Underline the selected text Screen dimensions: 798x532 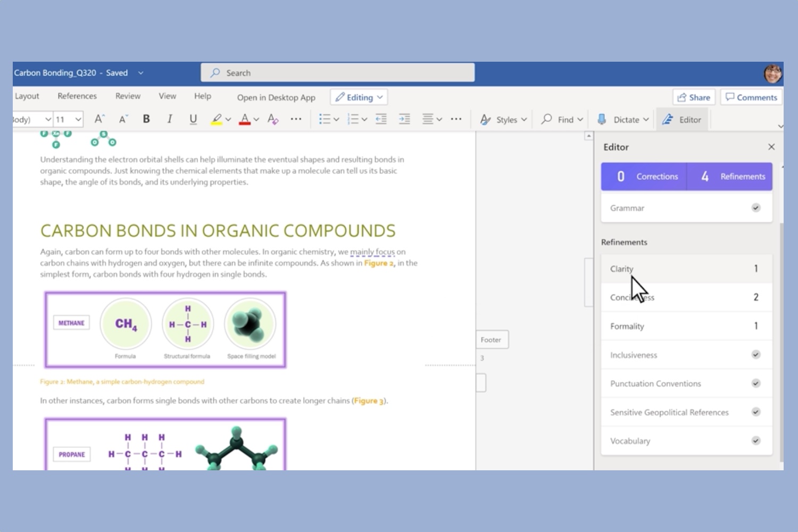point(193,119)
